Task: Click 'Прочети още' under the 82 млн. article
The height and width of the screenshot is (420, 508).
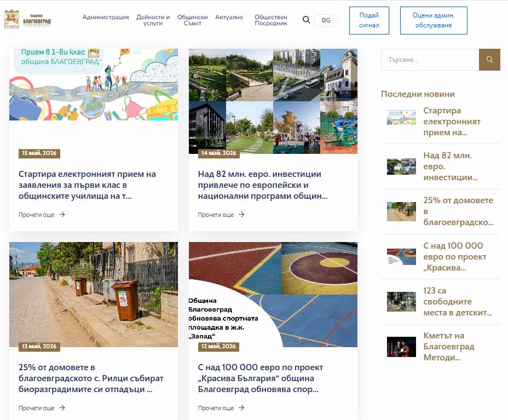Action: click(x=216, y=215)
